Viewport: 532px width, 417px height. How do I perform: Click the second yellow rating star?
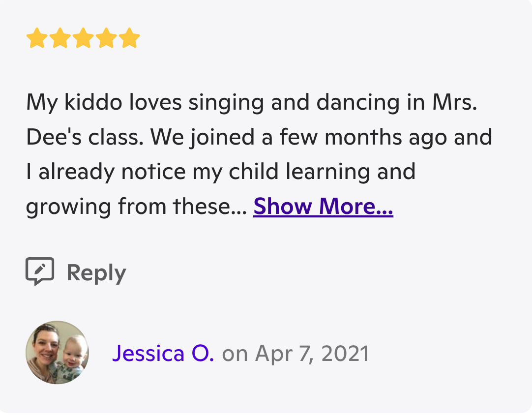click(x=59, y=38)
